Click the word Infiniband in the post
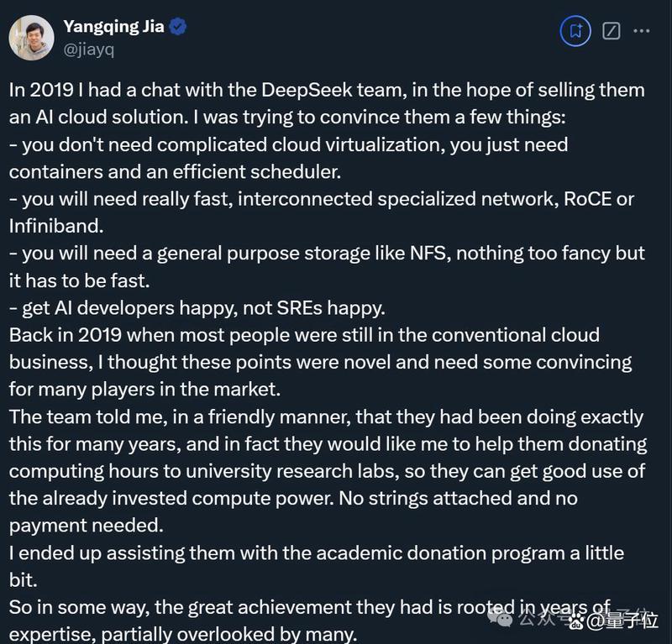 click(56, 226)
